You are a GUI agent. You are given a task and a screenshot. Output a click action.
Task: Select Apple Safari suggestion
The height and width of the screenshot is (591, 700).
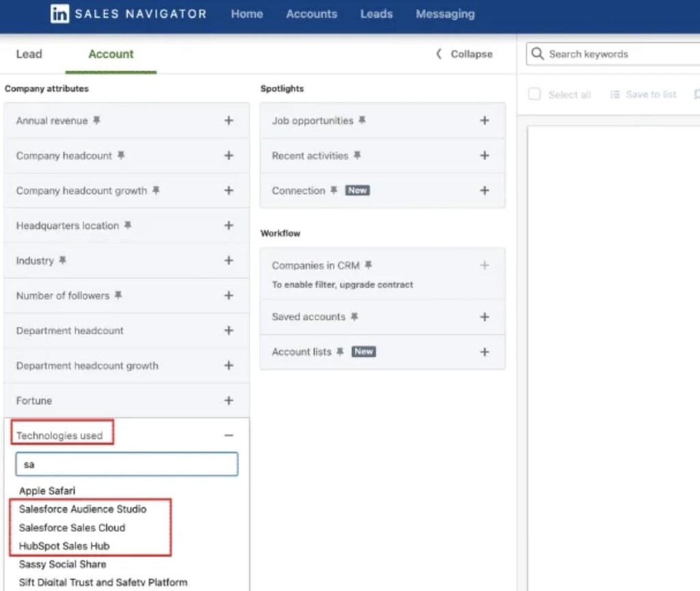(x=47, y=490)
